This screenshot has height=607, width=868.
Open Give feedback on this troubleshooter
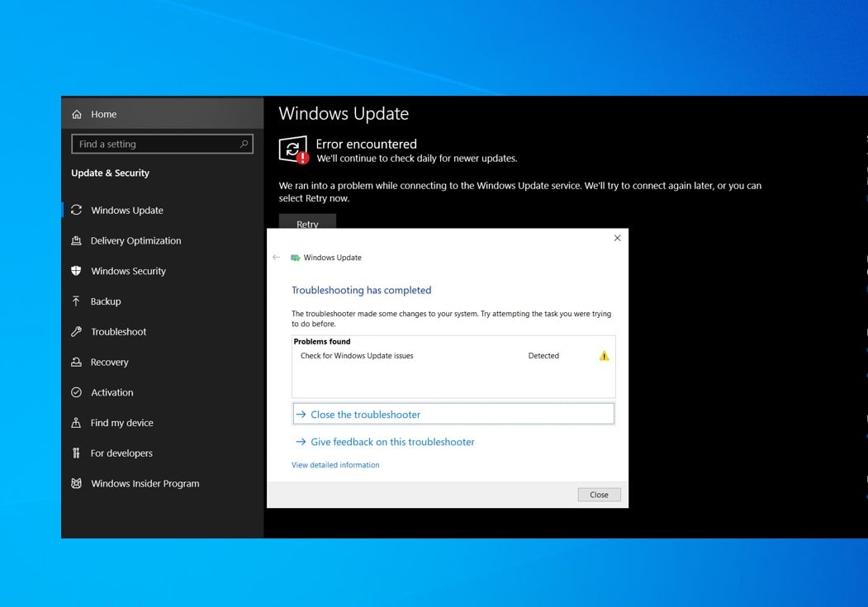391,442
